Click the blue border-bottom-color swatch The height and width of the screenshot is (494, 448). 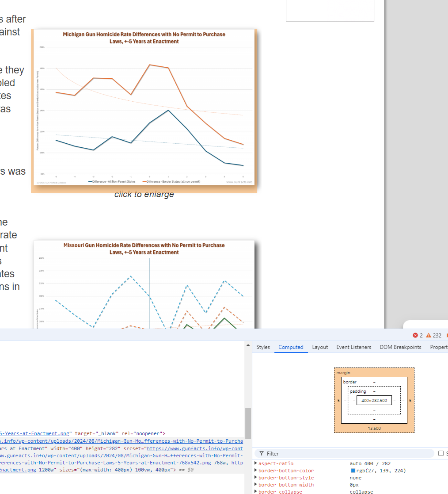[x=353, y=471]
